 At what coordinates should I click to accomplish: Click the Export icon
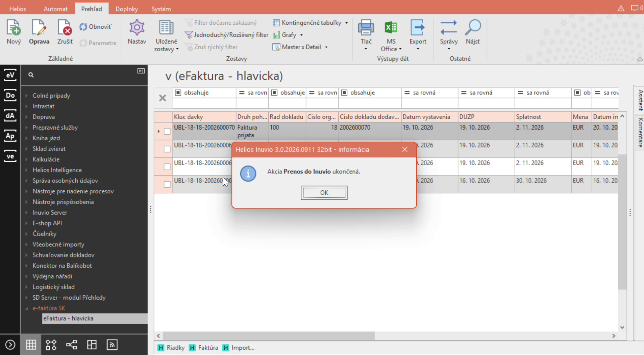[x=418, y=28]
